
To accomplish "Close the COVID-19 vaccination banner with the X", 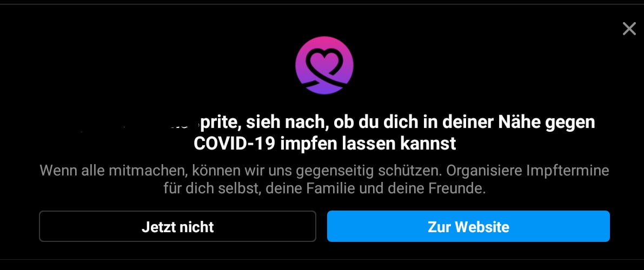I will 629,29.
